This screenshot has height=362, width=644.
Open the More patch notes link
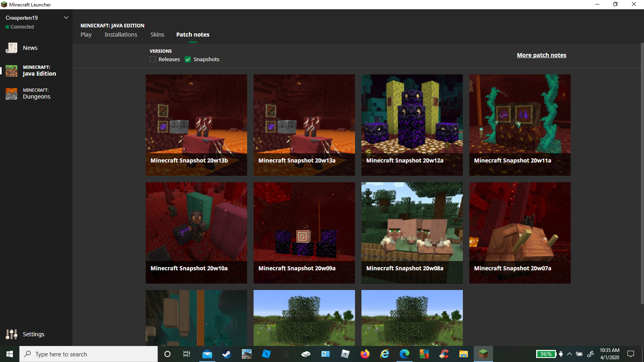tap(541, 55)
